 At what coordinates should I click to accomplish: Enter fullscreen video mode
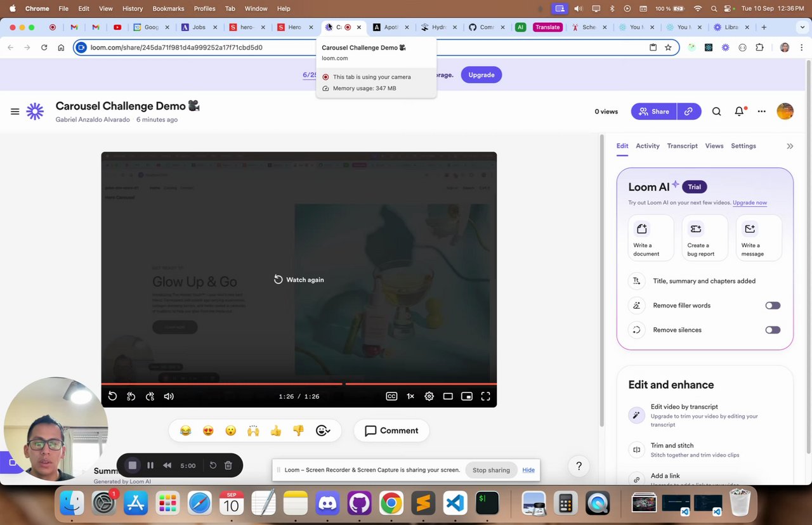click(485, 396)
